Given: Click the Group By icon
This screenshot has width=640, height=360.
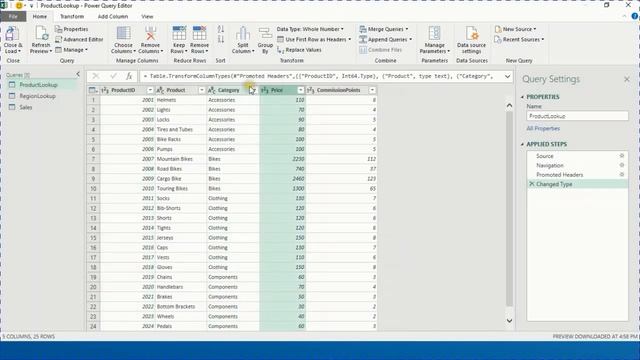Looking at the screenshot, I should coord(265,33).
